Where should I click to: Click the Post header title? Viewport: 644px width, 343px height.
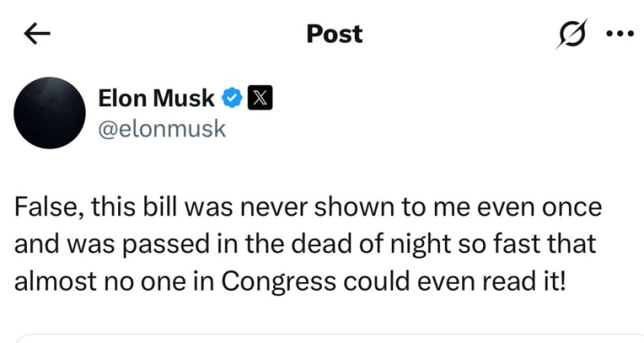(334, 34)
